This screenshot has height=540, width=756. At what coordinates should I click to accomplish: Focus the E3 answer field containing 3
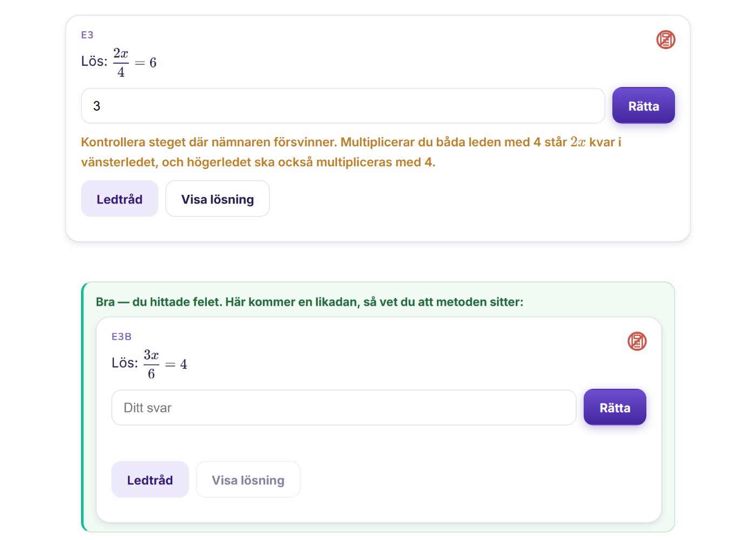pyautogui.click(x=343, y=106)
